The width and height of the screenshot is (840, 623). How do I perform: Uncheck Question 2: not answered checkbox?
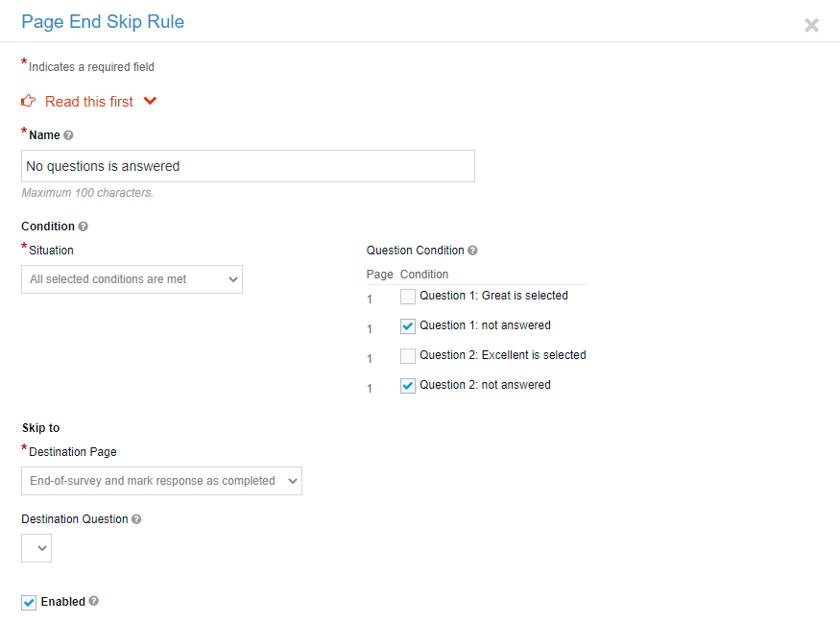408,386
